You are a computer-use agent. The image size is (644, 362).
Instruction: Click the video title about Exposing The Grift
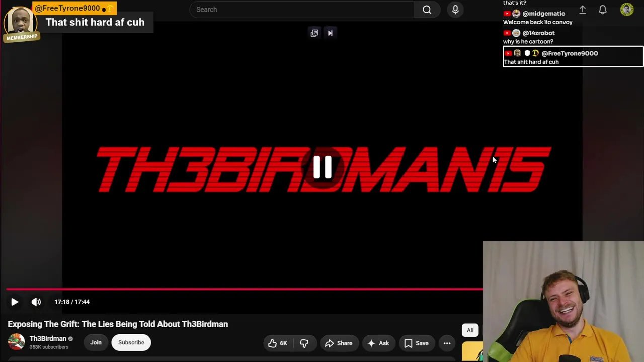point(118,324)
